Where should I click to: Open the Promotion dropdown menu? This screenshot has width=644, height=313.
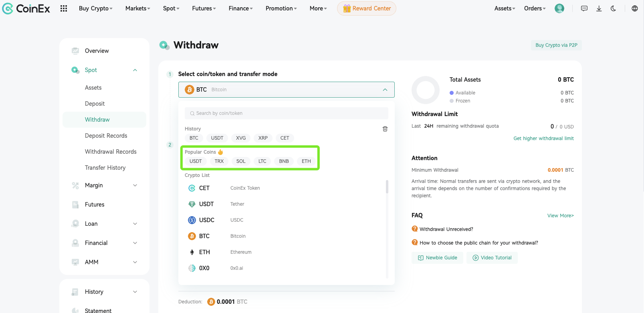[x=281, y=8]
